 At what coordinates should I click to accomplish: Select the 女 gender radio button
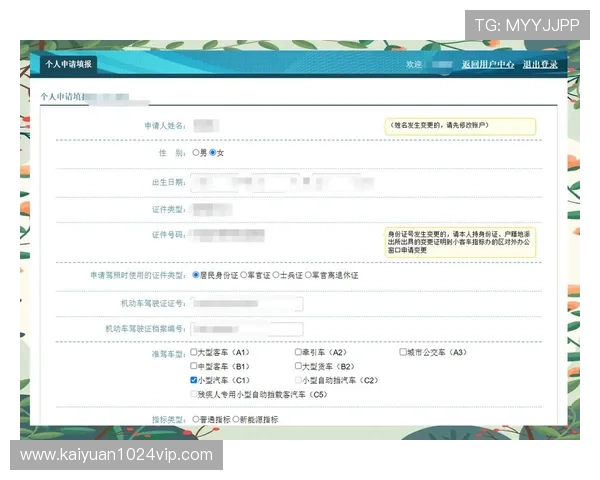(213, 153)
